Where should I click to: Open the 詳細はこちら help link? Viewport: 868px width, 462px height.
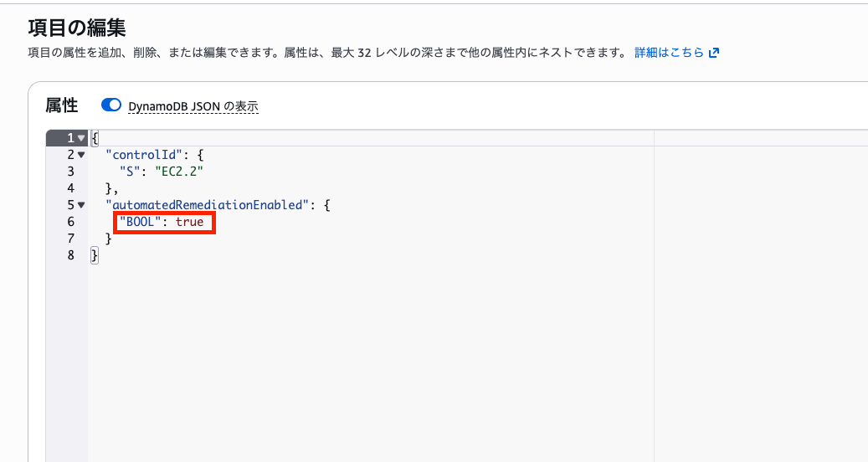(670, 53)
